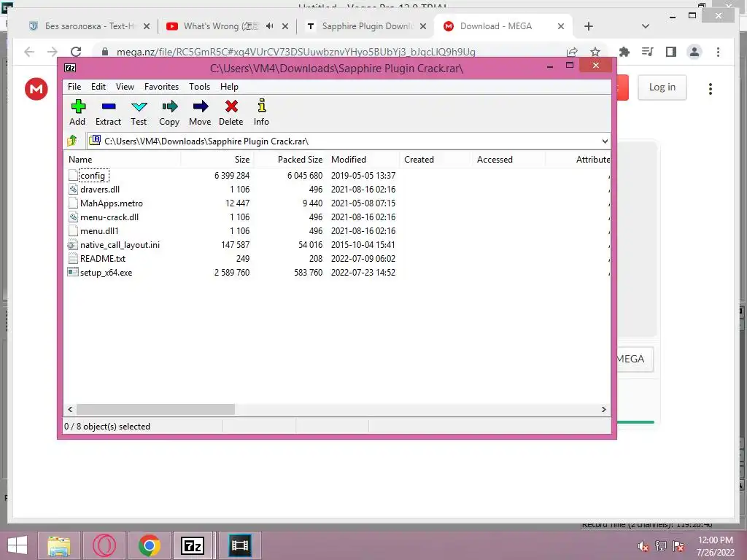Select the config file row
747x560 pixels.
pos(337,176)
